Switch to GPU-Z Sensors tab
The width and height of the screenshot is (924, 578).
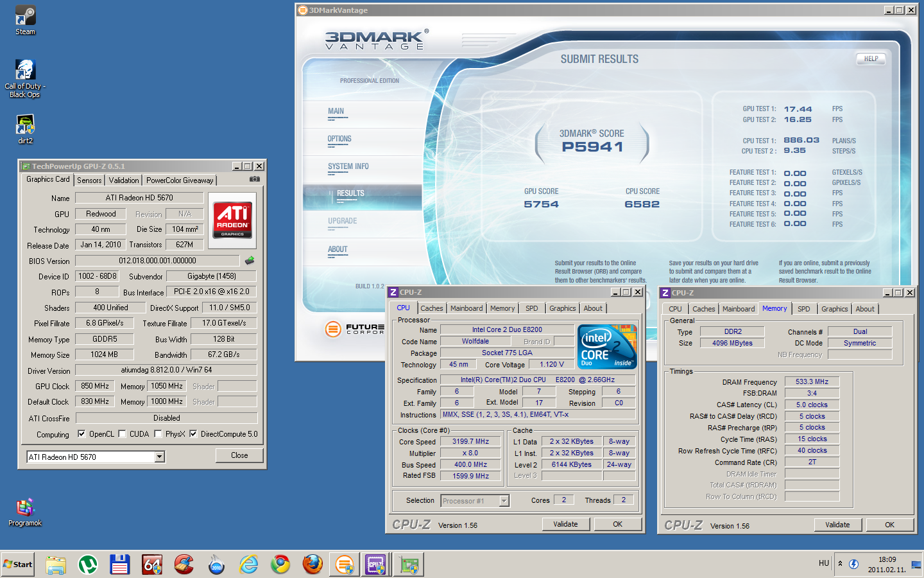tap(89, 180)
